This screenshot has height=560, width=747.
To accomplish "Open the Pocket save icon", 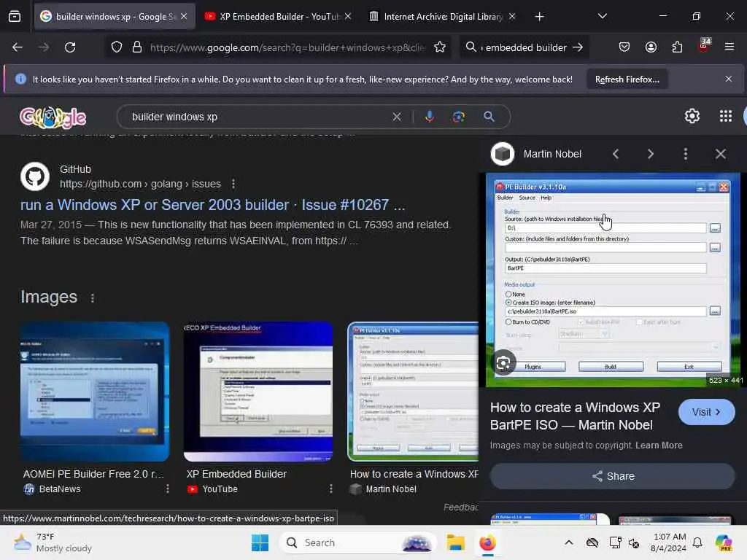I will tap(624, 47).
